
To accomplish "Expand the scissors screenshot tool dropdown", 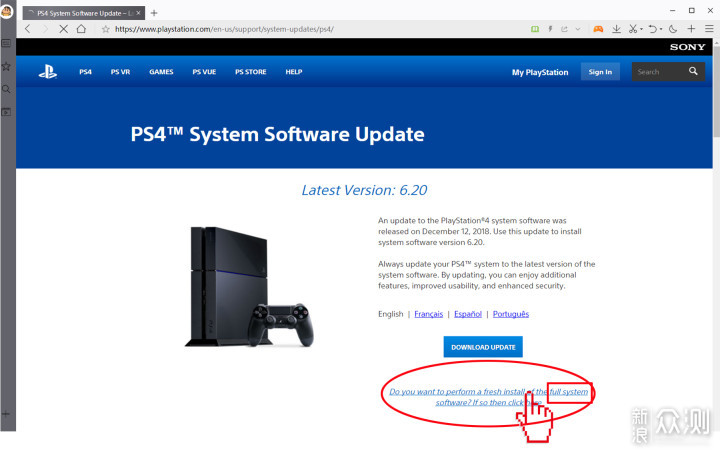I will (643, 29).
